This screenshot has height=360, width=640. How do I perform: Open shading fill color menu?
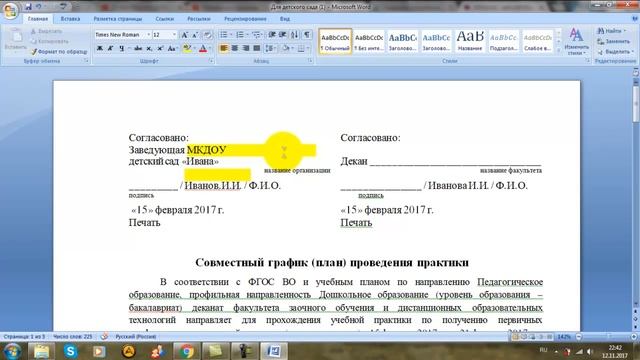tap(287, 49)
